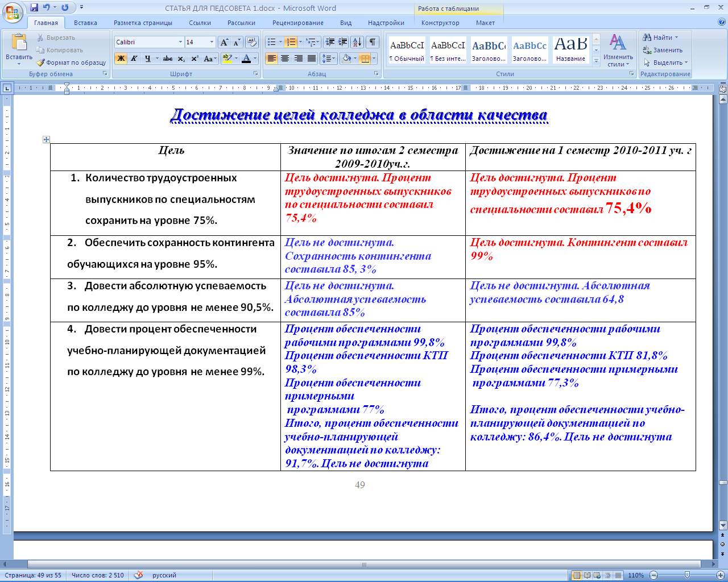This screenshot has height=582, width=728.
Task: Activate Формат по образцу painter
Action: (x=71, y=63)
